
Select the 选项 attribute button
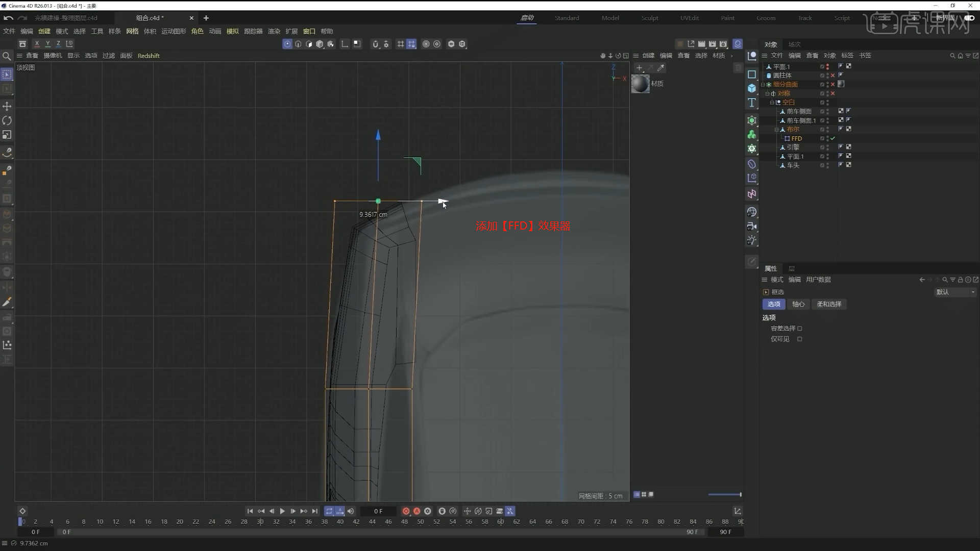774,304
